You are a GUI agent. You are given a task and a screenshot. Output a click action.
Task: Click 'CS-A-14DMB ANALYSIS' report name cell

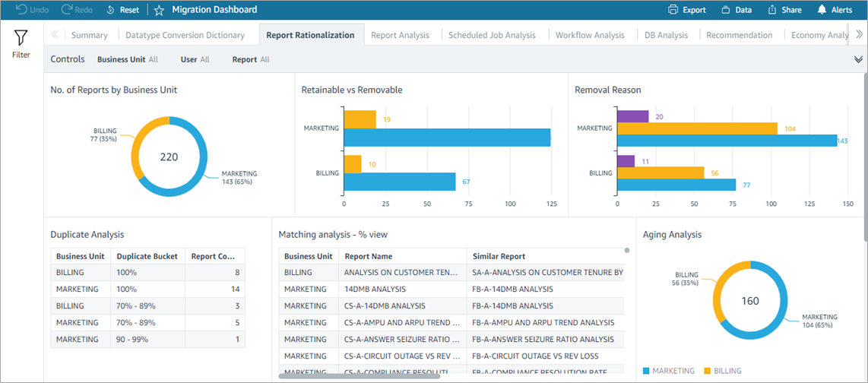point(402,305)
